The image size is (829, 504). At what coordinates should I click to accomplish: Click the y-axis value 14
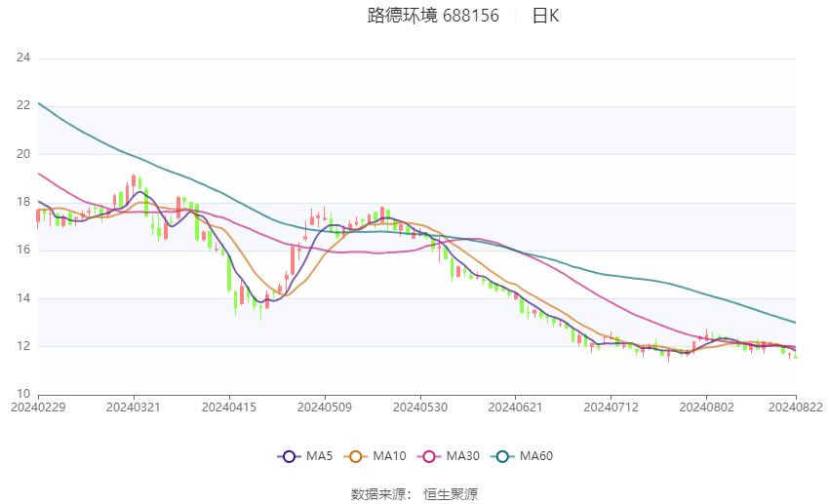23,298
